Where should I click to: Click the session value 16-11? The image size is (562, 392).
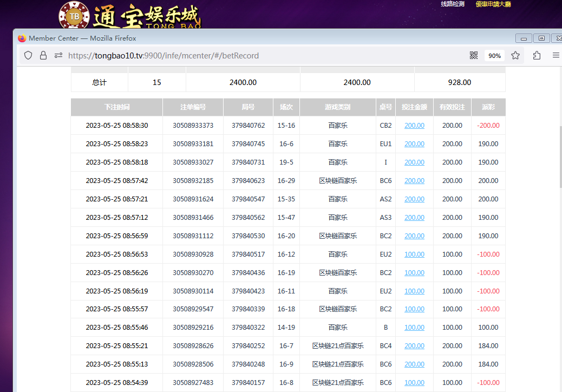coord(286,291)
